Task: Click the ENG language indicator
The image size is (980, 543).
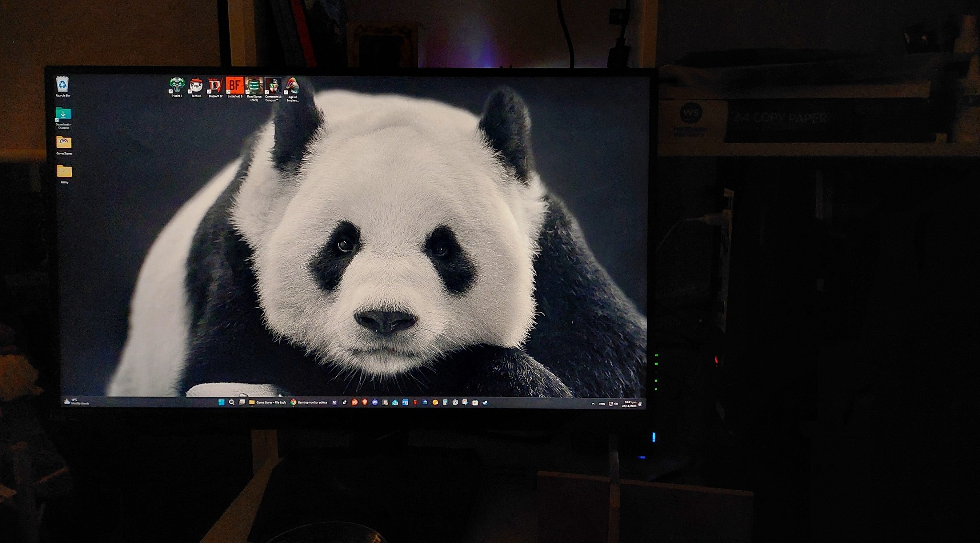Action: (x=602, y=404)
